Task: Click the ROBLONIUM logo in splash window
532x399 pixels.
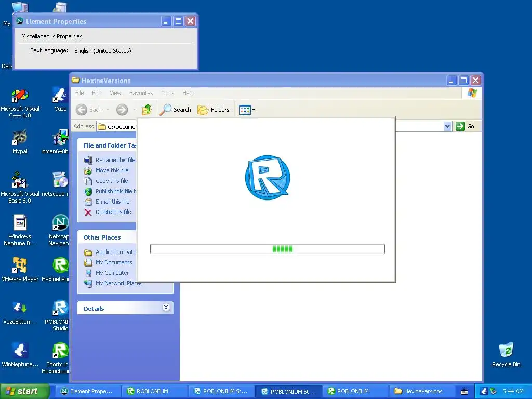Action: click(x=268, y=178)
